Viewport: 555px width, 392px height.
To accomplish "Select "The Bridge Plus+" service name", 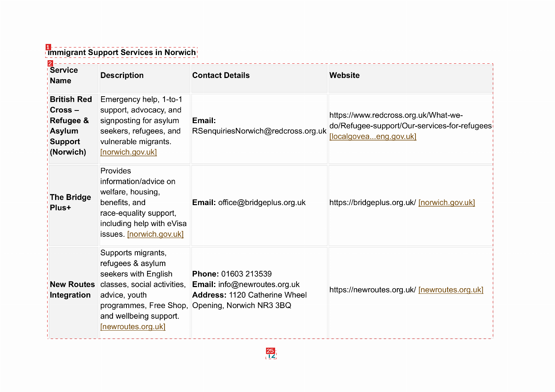I will [x=71, y=202].
